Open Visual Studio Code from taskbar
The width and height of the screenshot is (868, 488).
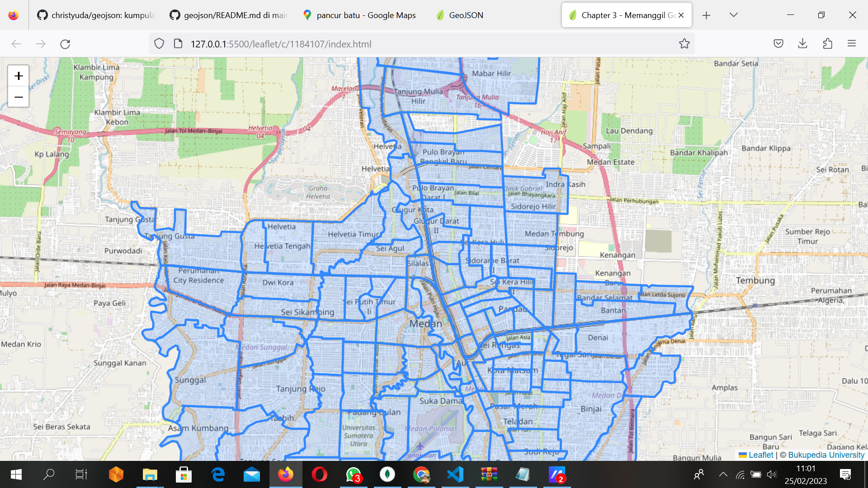click(455, 474)
